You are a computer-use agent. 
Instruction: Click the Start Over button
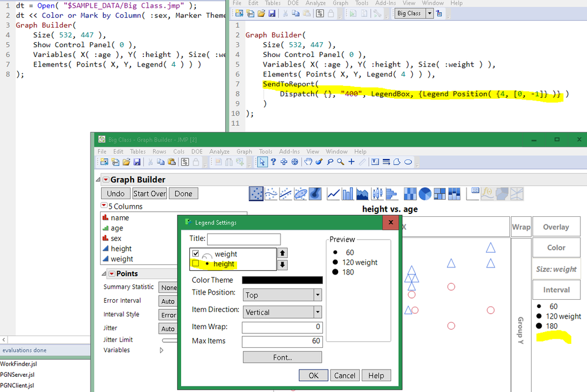149,193
